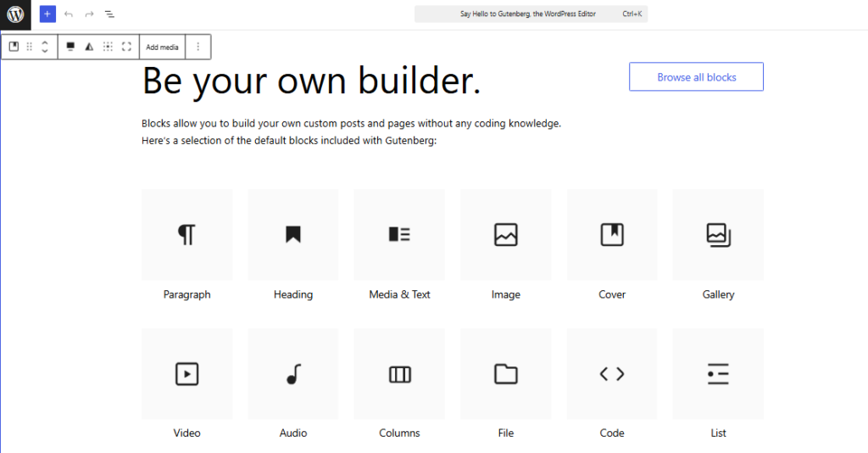Click the "List" caption text
The width and height of the screenshot is (868, 453).
click(x=719, y=433)
